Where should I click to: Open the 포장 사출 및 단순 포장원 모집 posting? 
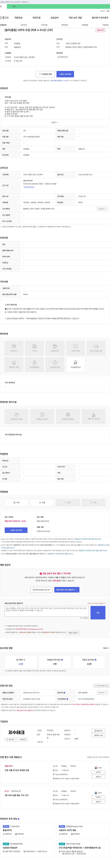(17, 770)
